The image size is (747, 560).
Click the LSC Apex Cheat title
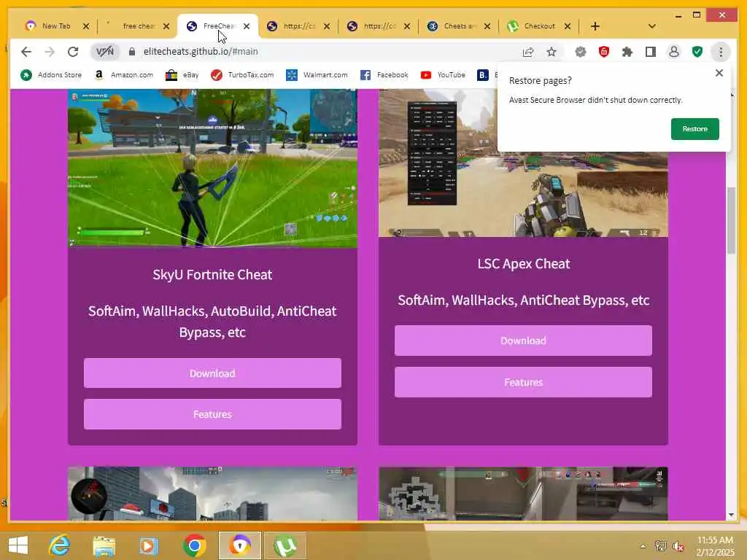click(x=524, y=264)
